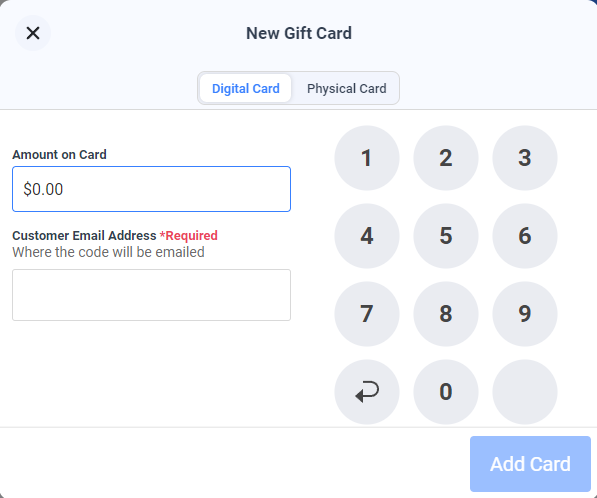Click the Add Card button
The width and height of the screenshot is (597, 498).
530,464
